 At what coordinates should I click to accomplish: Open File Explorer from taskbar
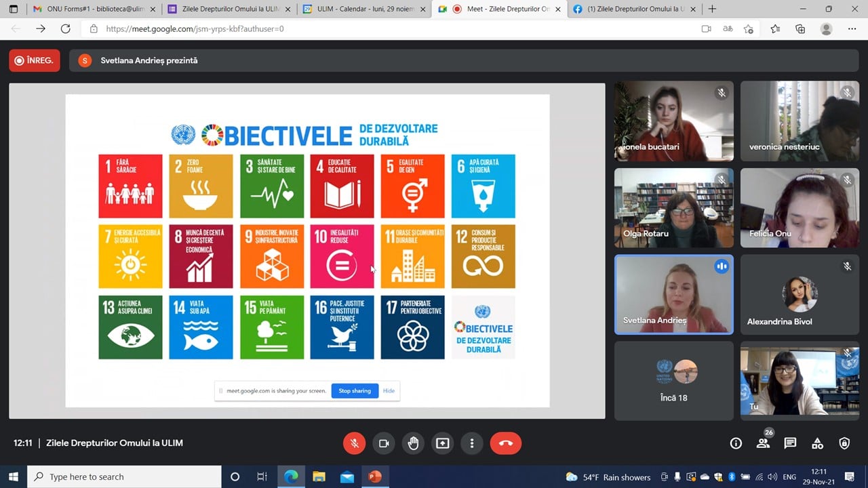click(x=319, y=476)
